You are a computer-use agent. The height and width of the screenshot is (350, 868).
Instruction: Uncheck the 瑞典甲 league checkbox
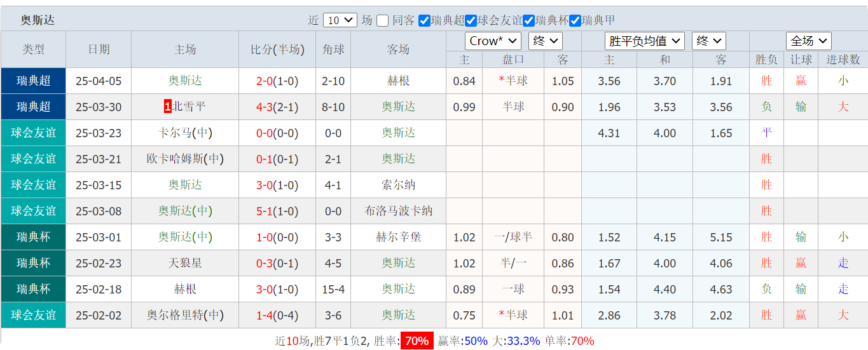point(575,20)
